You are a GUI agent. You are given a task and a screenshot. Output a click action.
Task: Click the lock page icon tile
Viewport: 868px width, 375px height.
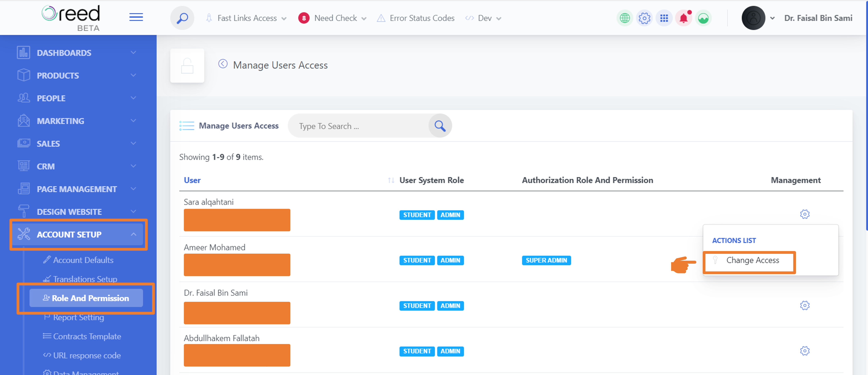tap(187, 66)
